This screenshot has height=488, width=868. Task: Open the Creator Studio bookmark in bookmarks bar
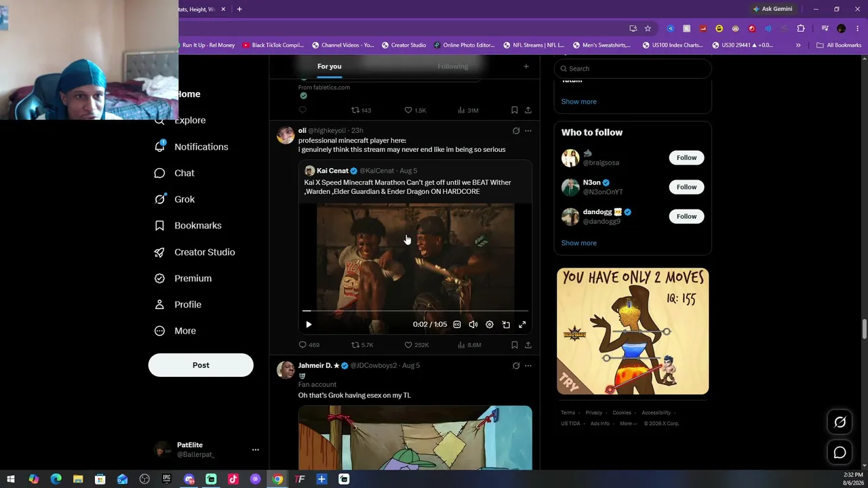point(403,45)
